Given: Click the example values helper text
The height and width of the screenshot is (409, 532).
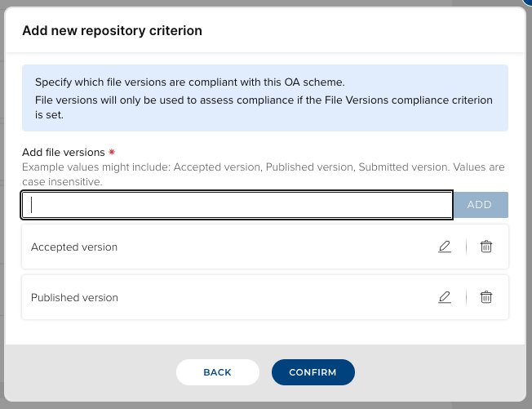Looking at the screenshot, I should [263, 174].
